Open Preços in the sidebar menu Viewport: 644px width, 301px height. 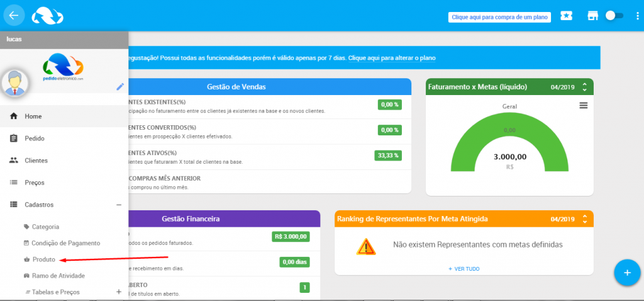64,183
